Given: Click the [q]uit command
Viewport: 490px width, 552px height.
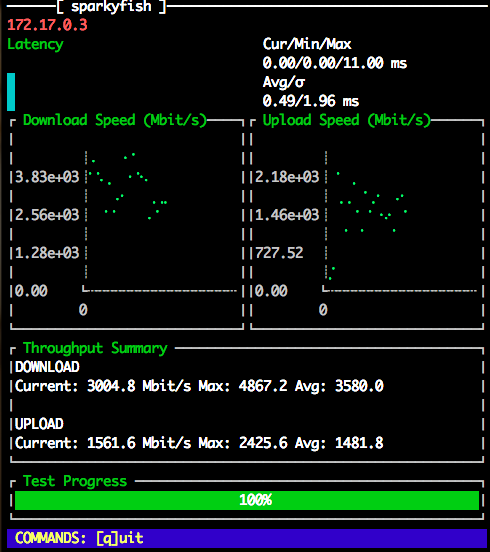Looking at the screenshot, I should pyautogui.click(x=120, y=538).
